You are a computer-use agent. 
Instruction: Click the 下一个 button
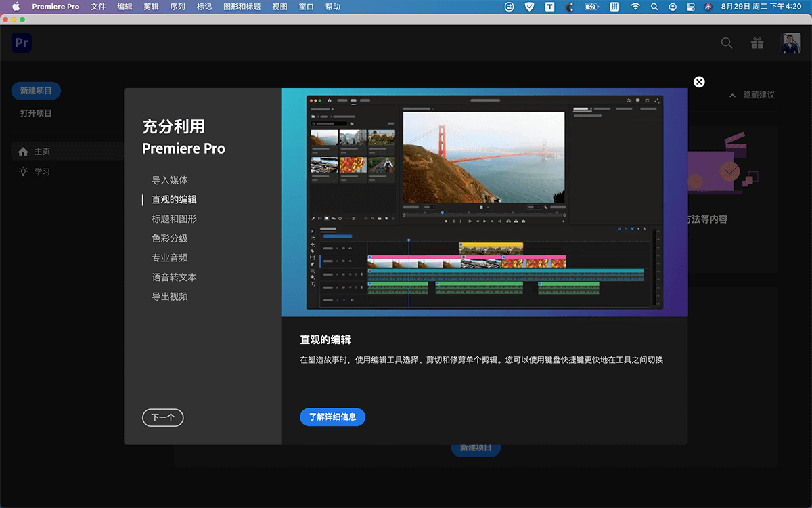162,418
